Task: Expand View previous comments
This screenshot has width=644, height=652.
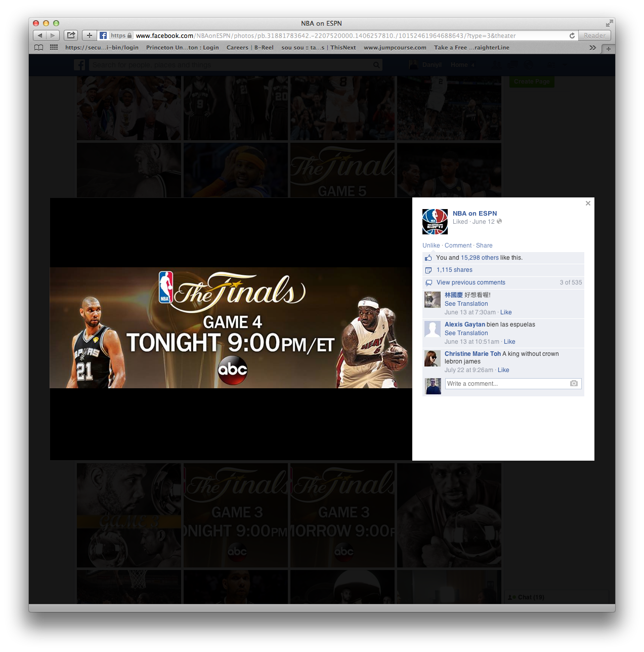Action: click(x=471, y=282)
